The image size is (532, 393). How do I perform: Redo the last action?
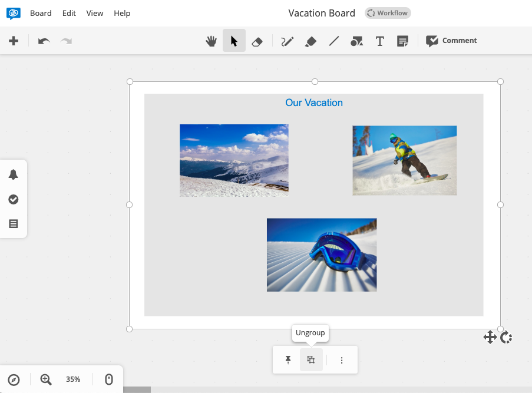tap(66, 41)
